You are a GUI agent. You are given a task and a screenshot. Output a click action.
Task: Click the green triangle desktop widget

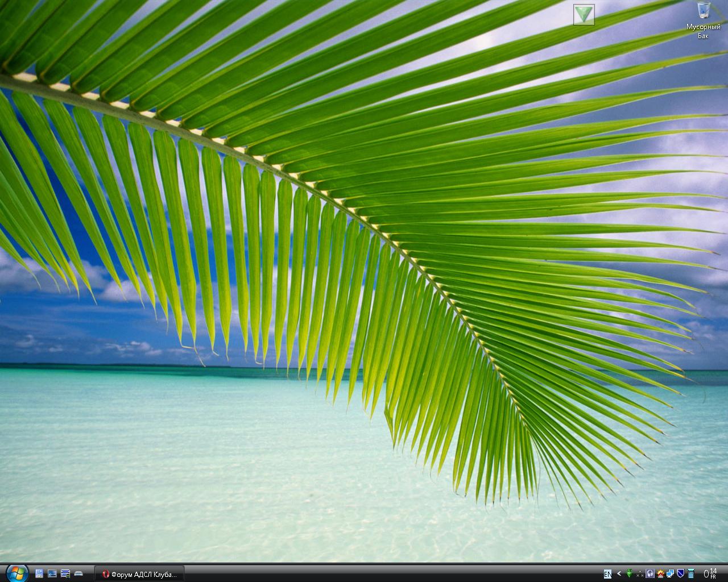(x=584, y=14)
